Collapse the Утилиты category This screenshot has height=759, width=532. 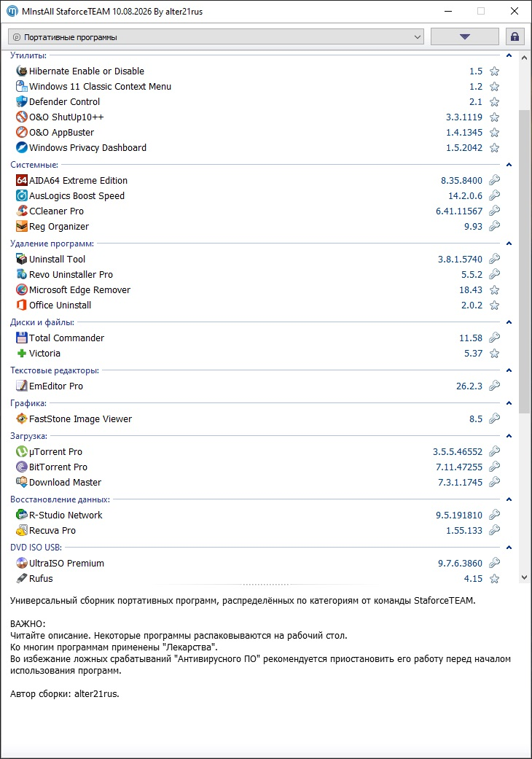click(509, 55)
